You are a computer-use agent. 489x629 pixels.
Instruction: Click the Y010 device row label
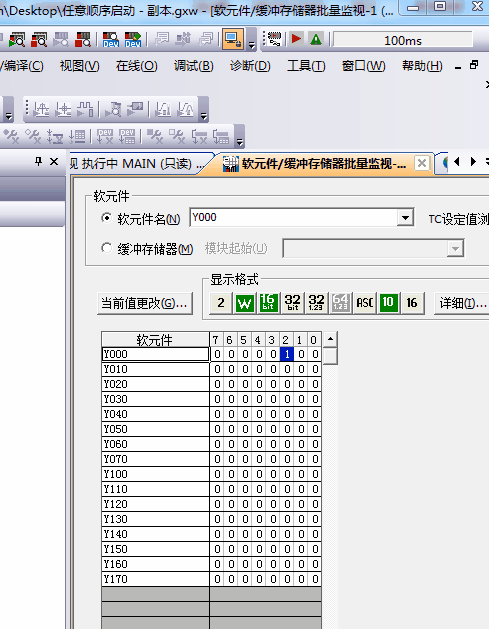coord(155,369)
